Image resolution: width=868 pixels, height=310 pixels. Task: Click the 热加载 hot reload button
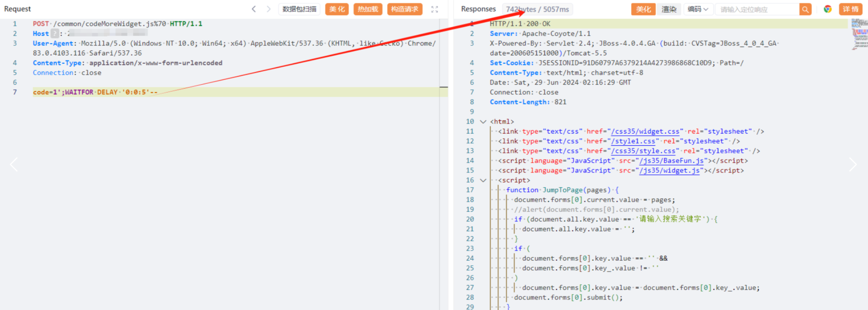tap(368, 9)
